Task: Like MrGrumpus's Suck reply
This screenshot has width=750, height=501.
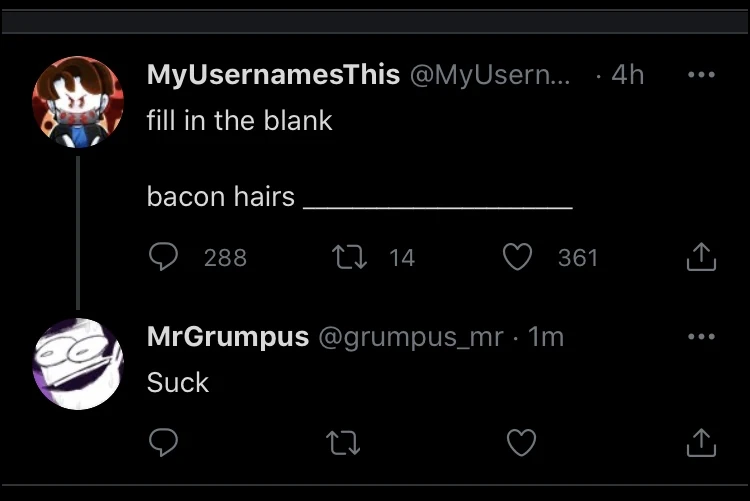Action: click(x=521, y=442)
